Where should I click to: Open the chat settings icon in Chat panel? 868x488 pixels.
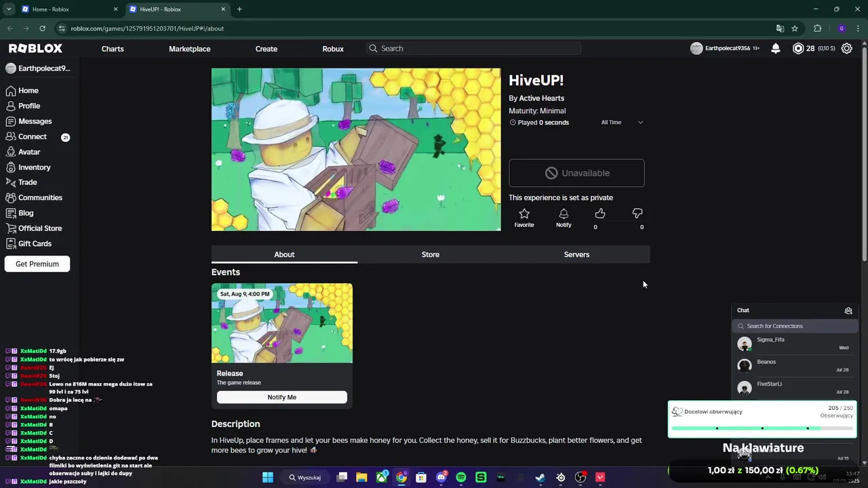[x=848, y=310]
